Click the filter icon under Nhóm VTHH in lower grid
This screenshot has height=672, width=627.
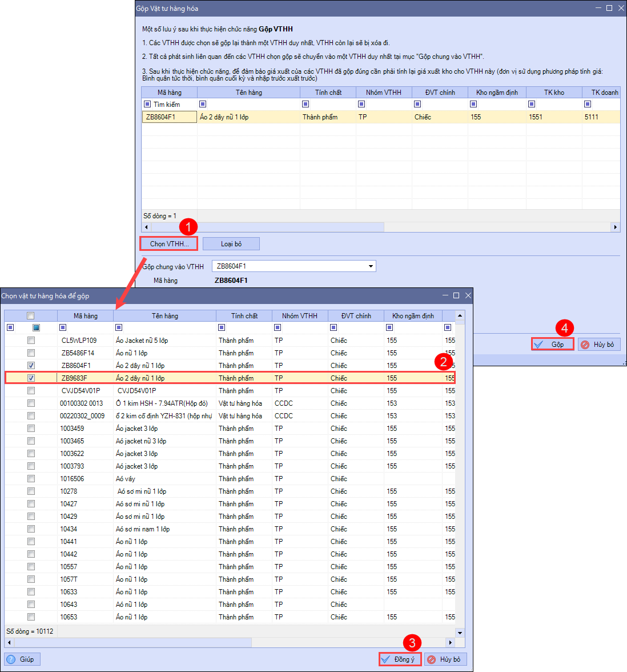278,327
